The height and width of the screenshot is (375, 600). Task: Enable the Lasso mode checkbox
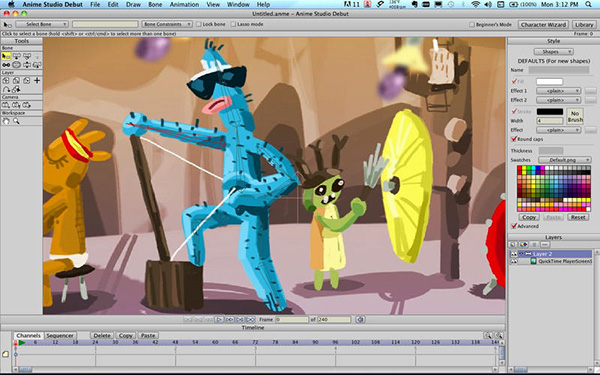click(x=233, y=24)
